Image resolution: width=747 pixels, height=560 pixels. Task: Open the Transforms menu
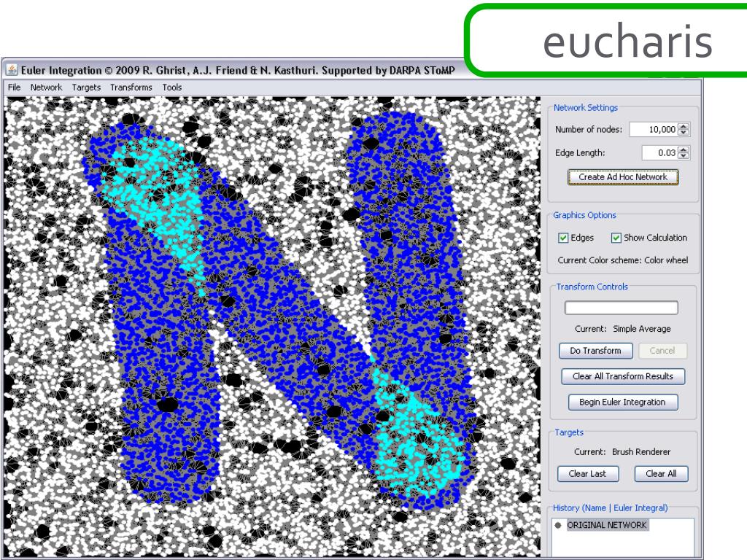pyautogui.click(x=131, y=87)
